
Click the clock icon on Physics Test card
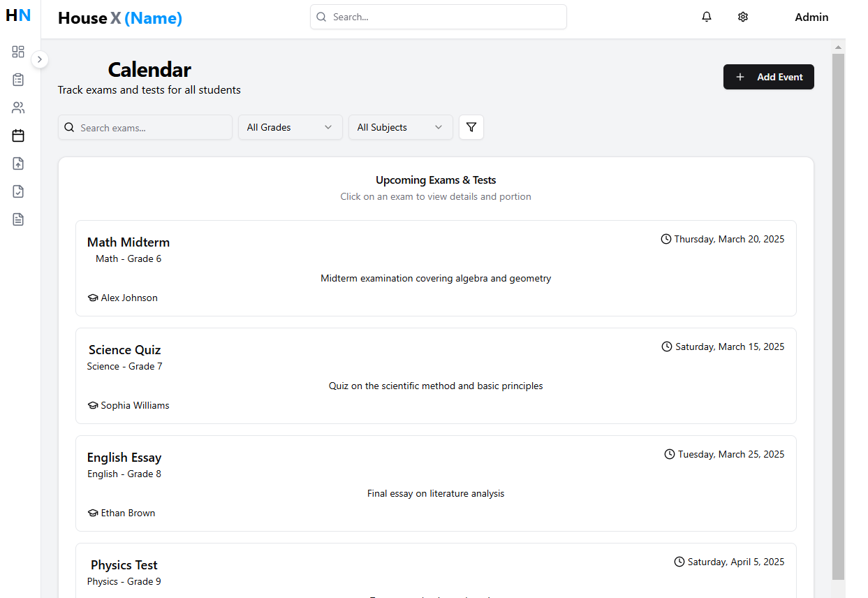[679, 562]
